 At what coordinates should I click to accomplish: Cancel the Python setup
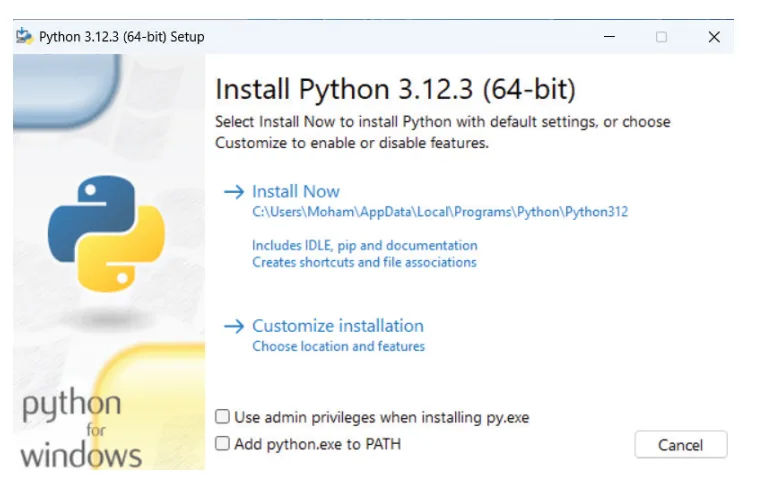coord(680,445)
